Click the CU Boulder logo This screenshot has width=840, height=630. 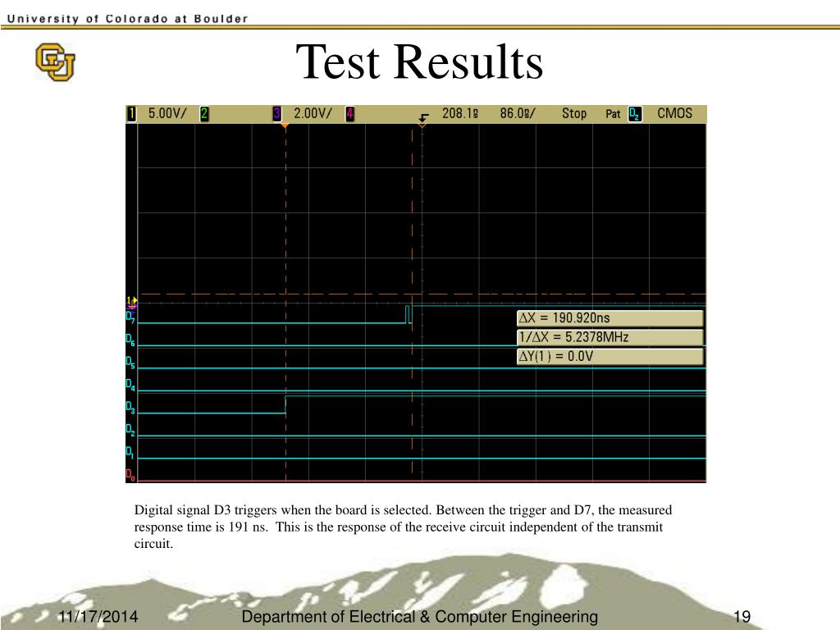tap(55, 62)
